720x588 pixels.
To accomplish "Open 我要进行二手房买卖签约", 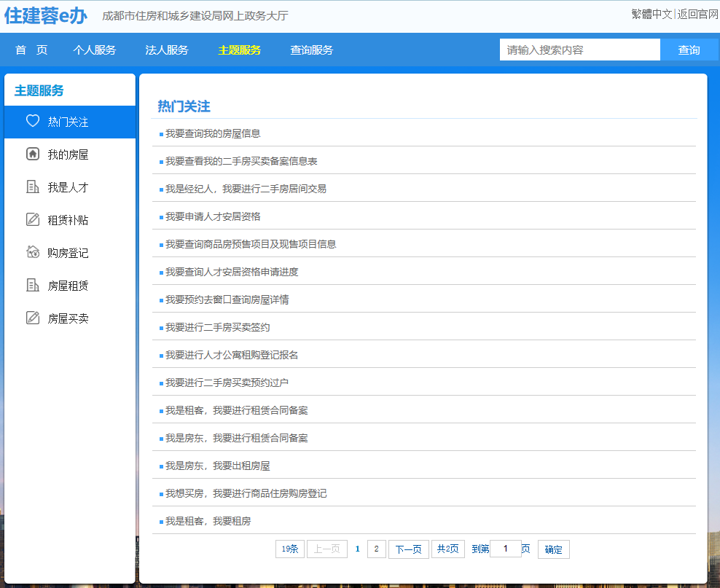I will pos(218,327).
